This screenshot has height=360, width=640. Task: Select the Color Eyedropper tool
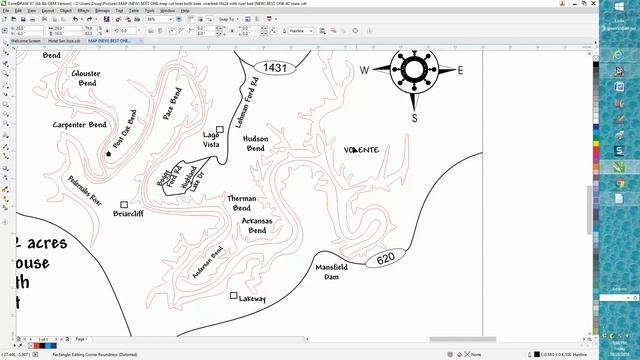[x=5, y=189]
